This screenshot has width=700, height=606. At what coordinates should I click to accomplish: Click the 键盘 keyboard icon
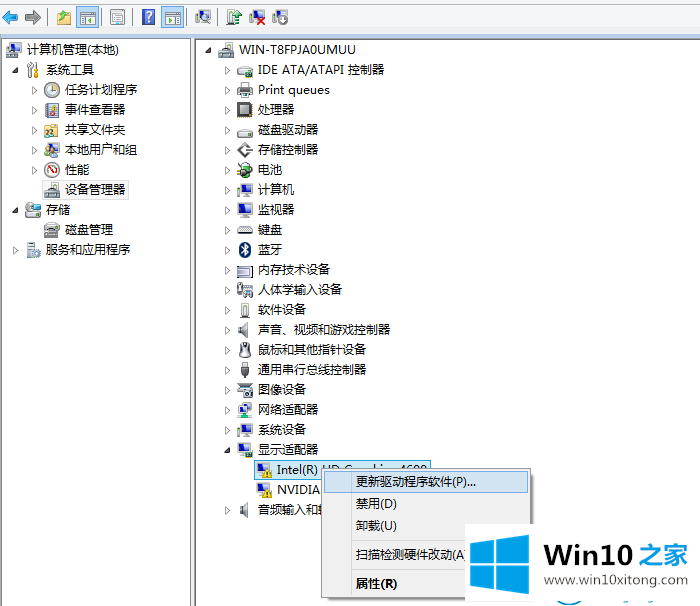[x=245, y=230]
